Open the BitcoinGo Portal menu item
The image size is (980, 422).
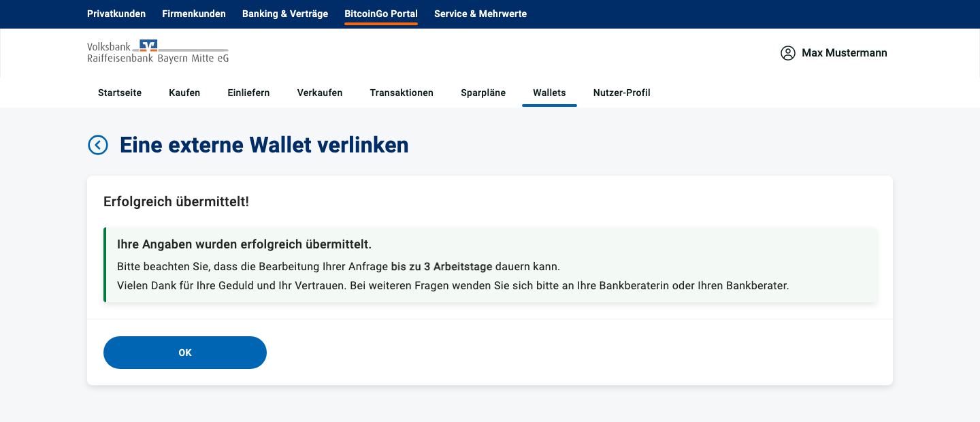pyautogui.click(x=381, y=14)
